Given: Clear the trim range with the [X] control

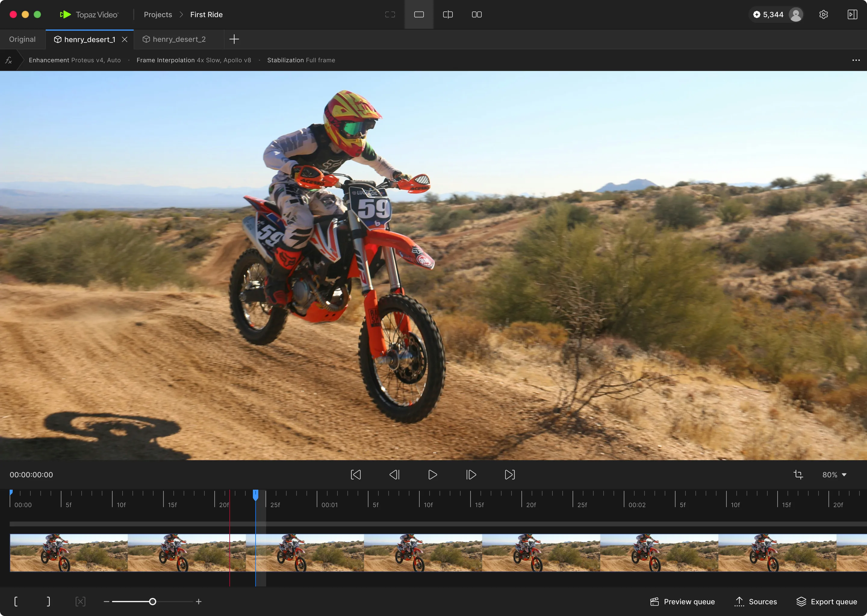Looking at the screenshot, I should coord(80,601).
